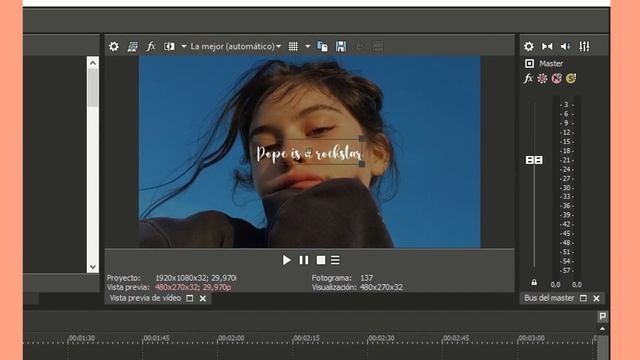
Task: Toggle dim output speaker icon
Action: tap(565, 47)
